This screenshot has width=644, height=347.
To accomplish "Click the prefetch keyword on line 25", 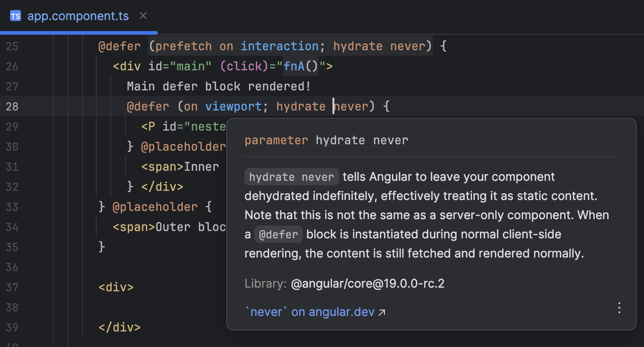I will (x=183, y=46).
